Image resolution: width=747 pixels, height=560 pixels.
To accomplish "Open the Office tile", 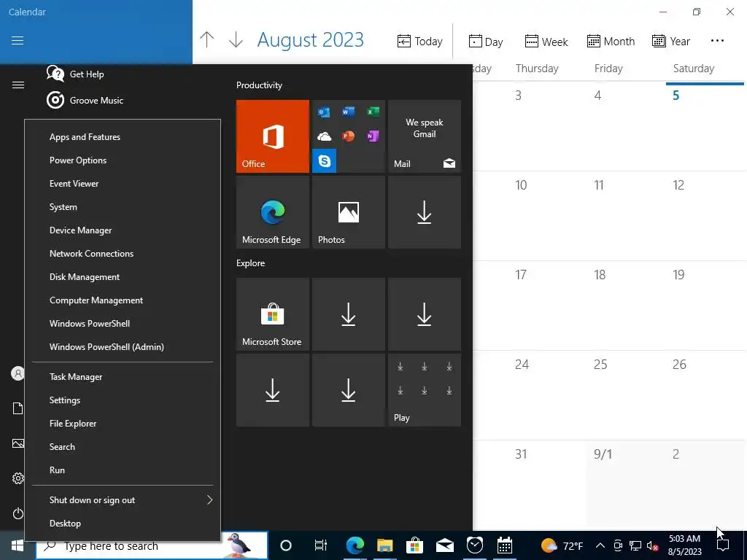I will coord(273,136).
